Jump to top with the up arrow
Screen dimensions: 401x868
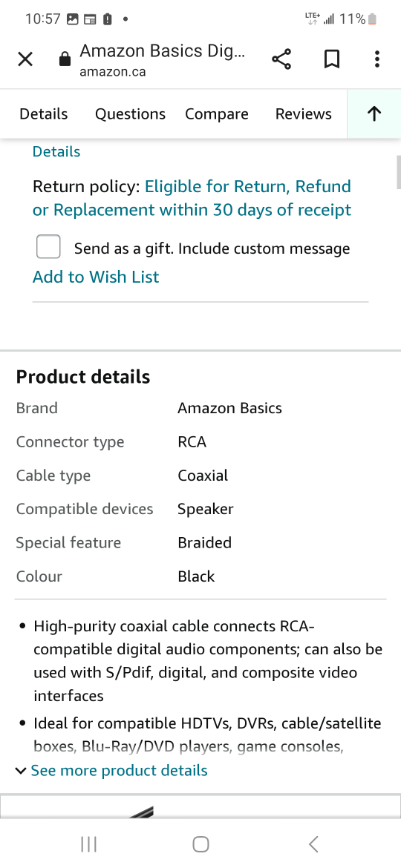(374, 114)
